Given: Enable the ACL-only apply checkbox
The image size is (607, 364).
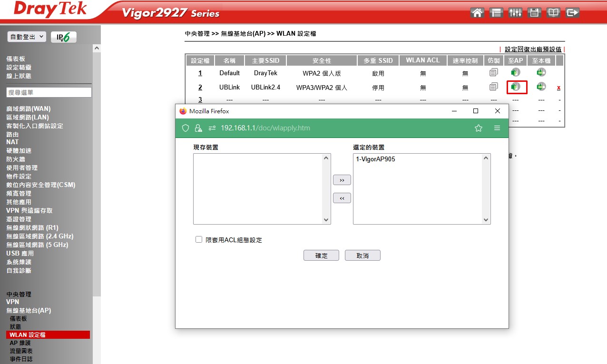Looking at the screenshot, I should tap(199, 240).
